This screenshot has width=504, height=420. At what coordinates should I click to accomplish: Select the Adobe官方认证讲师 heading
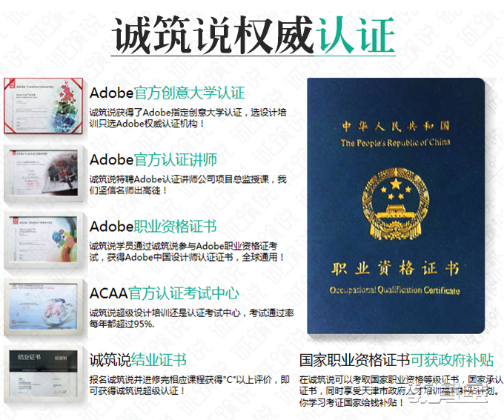coord(153,160)
